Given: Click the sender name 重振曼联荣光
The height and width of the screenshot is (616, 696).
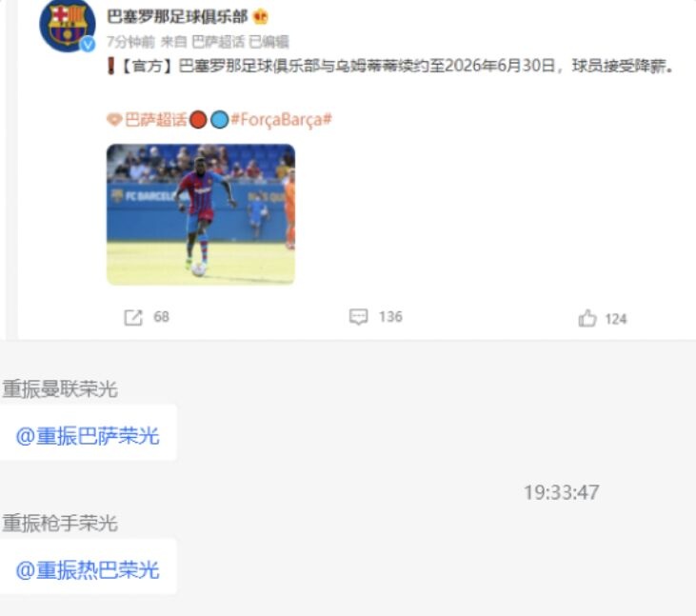Looking at the screenshot, I should click(x=60, y=389).
